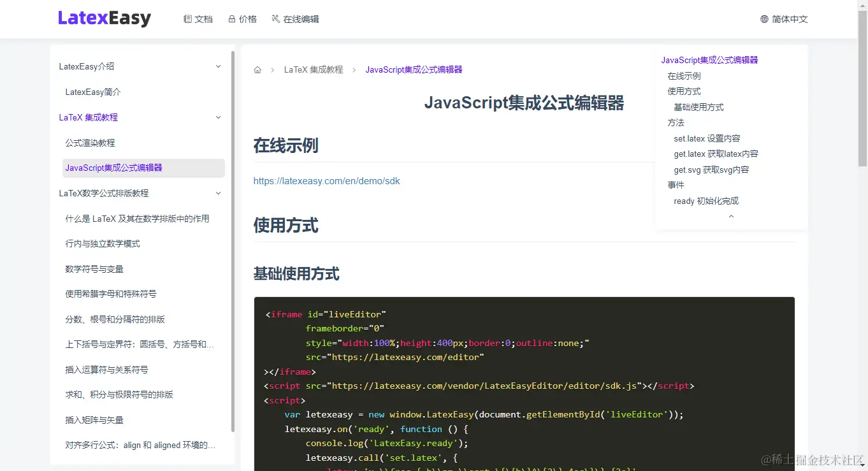Screen dimensions: 868x471
Task: Open the latexeasy.com/en/demo/sdk link
Action: click(327, 181)
